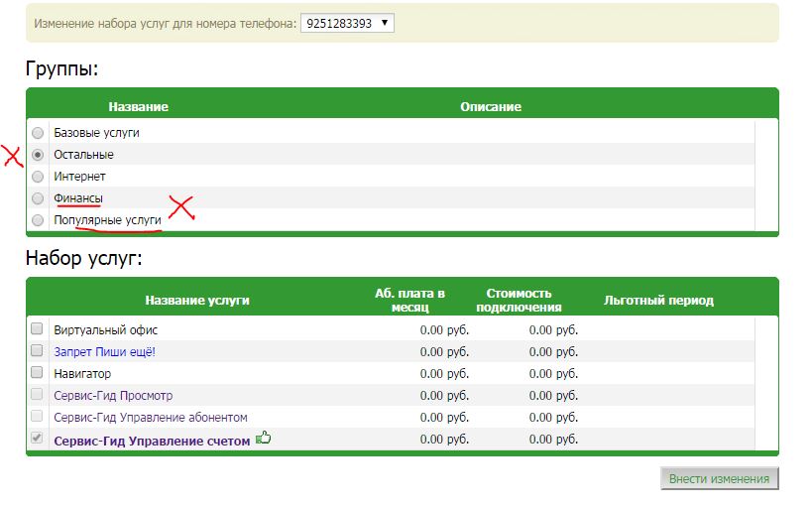Click the Название услуги column header
812x508 pixels.
[x=197, y=300]
